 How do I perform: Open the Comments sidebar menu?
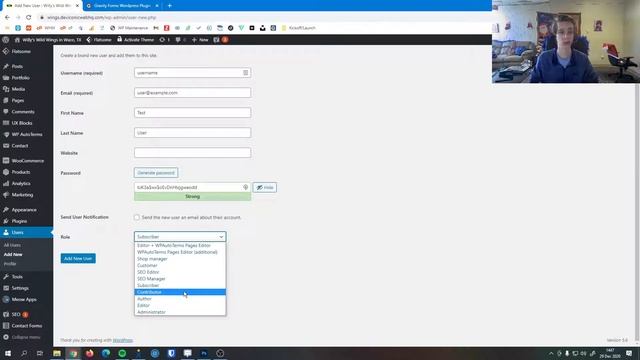[x=23, y=112]
